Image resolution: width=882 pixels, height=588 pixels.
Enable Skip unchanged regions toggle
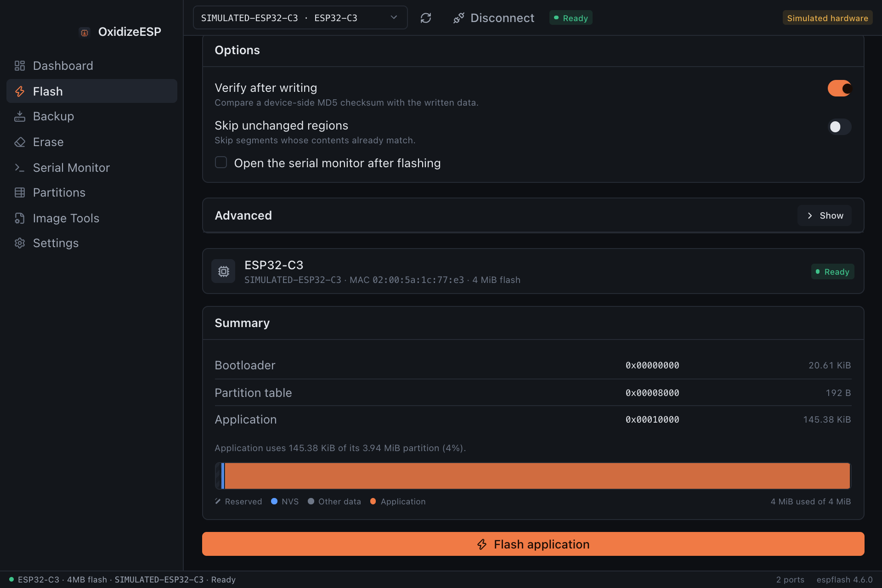pyautogui.click(x=839, y=127)
